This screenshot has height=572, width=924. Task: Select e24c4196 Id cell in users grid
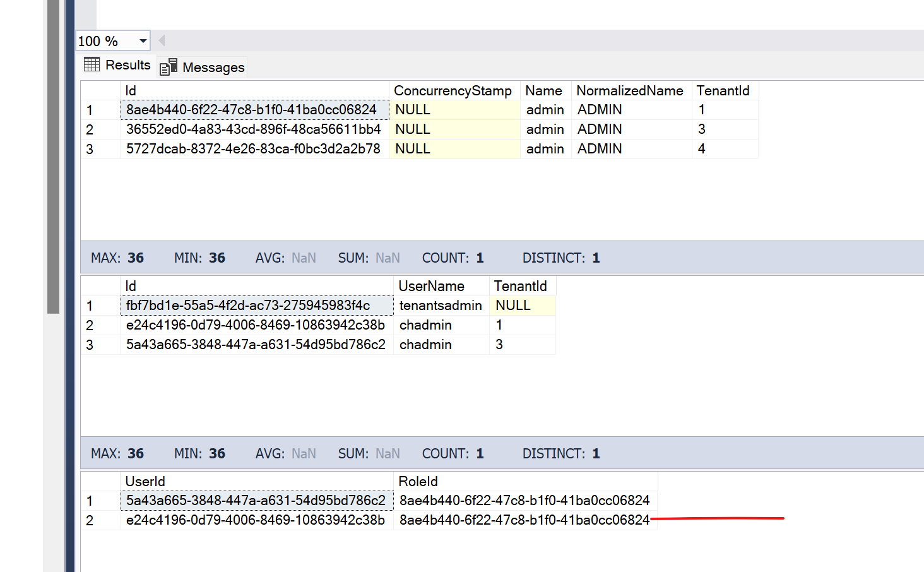tap(257, 325)
